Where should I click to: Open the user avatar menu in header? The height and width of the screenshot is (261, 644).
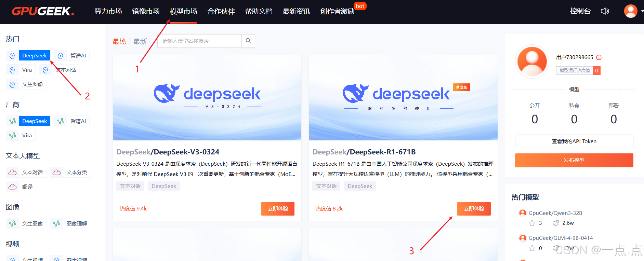click(631, 11)
